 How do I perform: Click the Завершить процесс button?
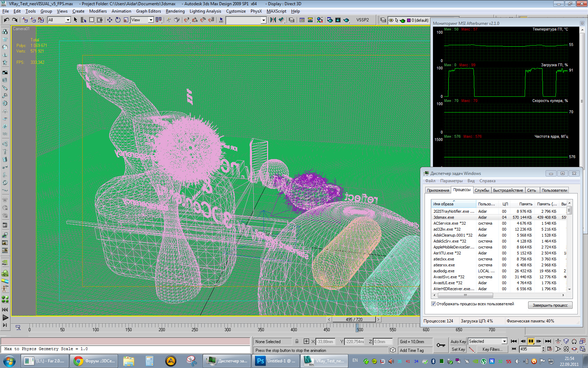(x=550, y=305)
